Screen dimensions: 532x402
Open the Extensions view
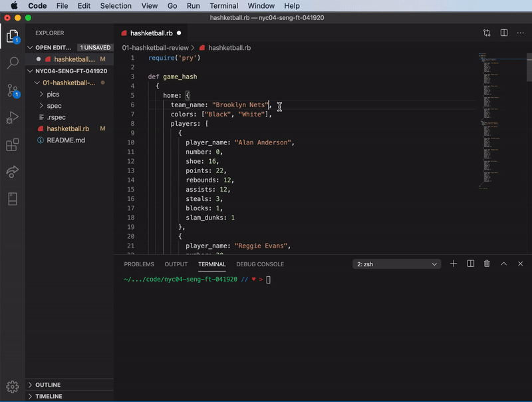coord(13,144)
